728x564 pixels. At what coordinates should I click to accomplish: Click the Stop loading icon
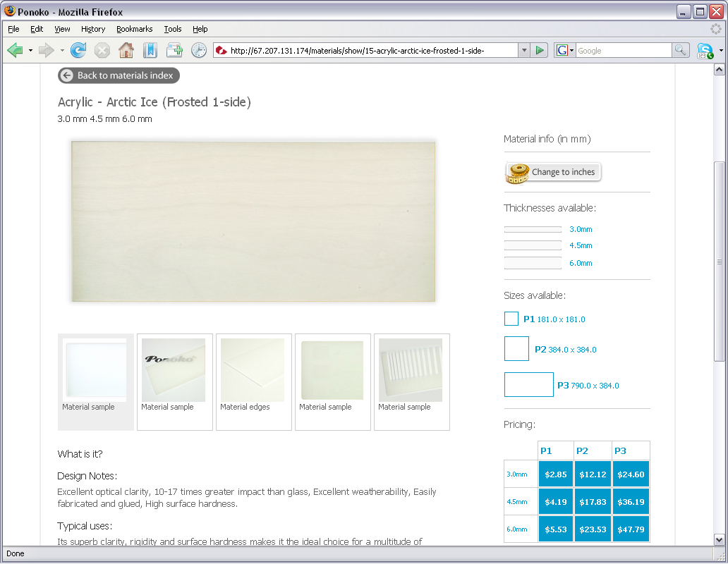coord(102,50)
